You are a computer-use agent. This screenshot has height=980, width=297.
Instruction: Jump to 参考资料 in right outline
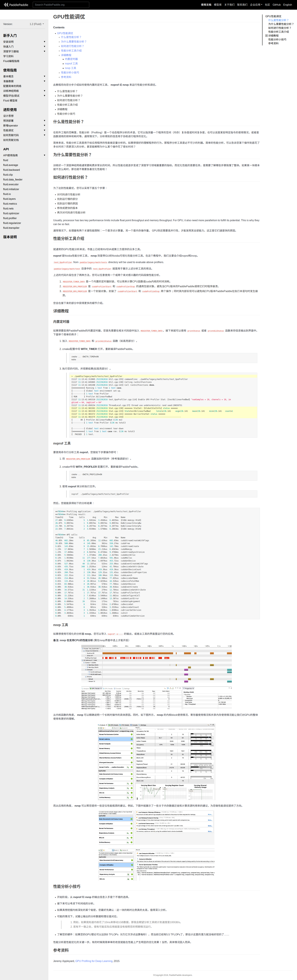(x=273, y=43)
